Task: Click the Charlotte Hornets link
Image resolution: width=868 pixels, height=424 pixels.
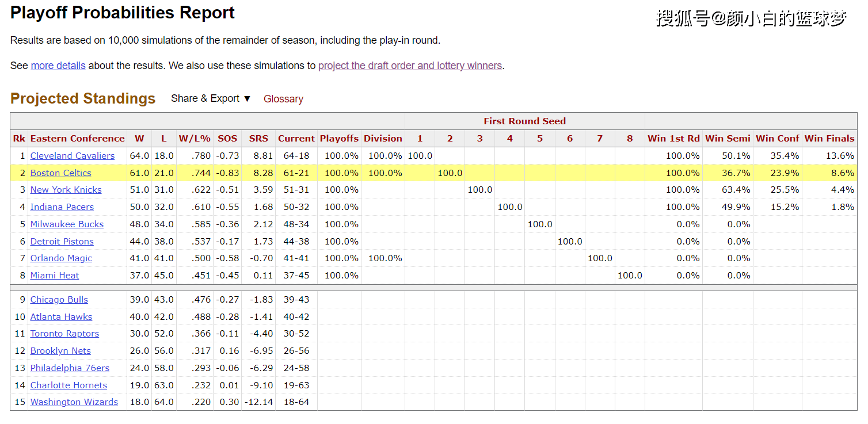Action: [x=68, y=385]
